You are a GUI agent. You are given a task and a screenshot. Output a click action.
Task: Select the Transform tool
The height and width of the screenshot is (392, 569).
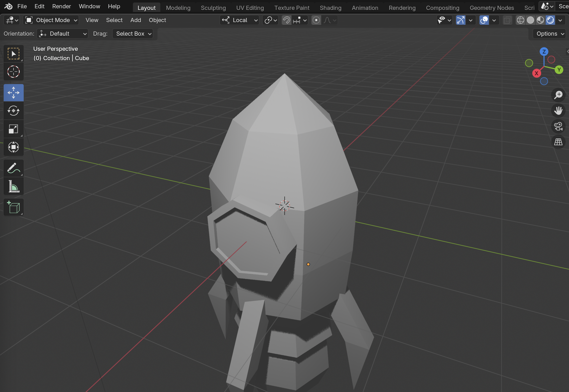coord(14,147)
